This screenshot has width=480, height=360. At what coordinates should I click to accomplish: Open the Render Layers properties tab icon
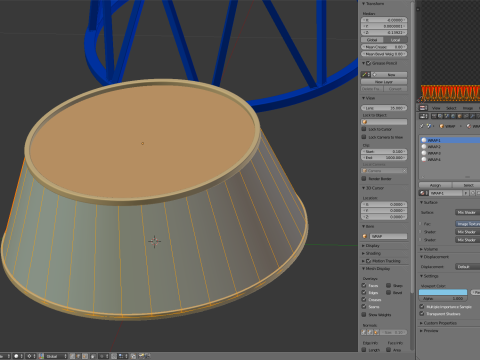(440, 116)
